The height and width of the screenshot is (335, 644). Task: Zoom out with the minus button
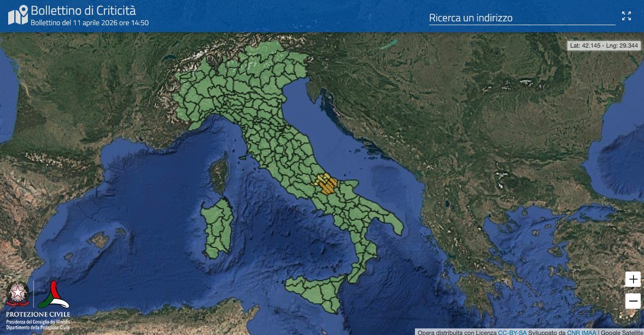[x=633, y=301]
